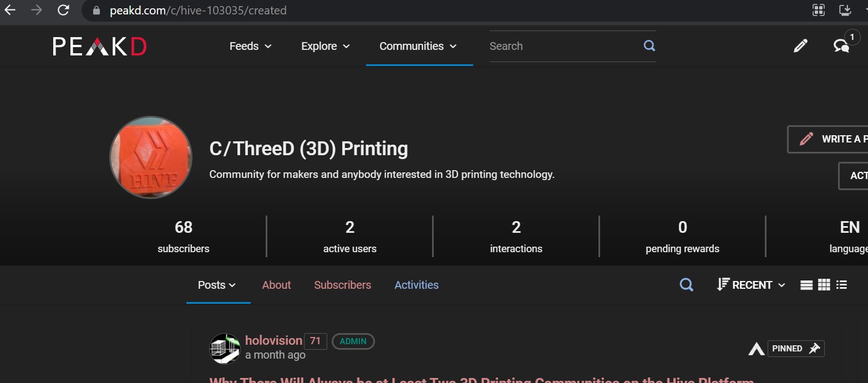Click holovision's reputation badge 71

(316, 341)
